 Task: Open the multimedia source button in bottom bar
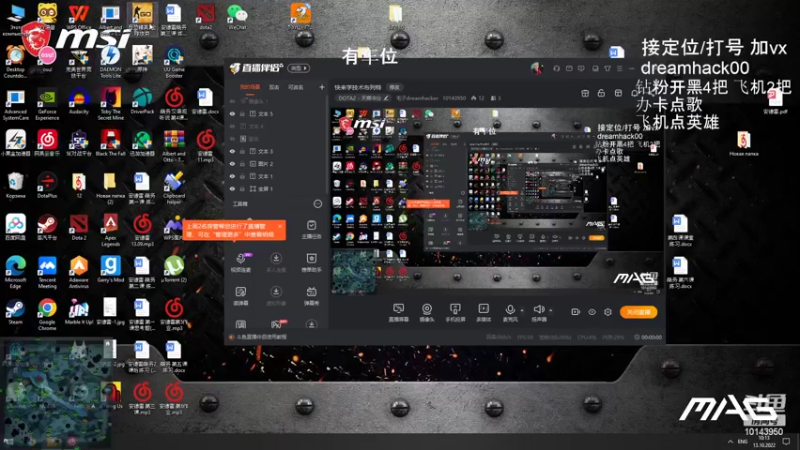(x=483, y=312)
